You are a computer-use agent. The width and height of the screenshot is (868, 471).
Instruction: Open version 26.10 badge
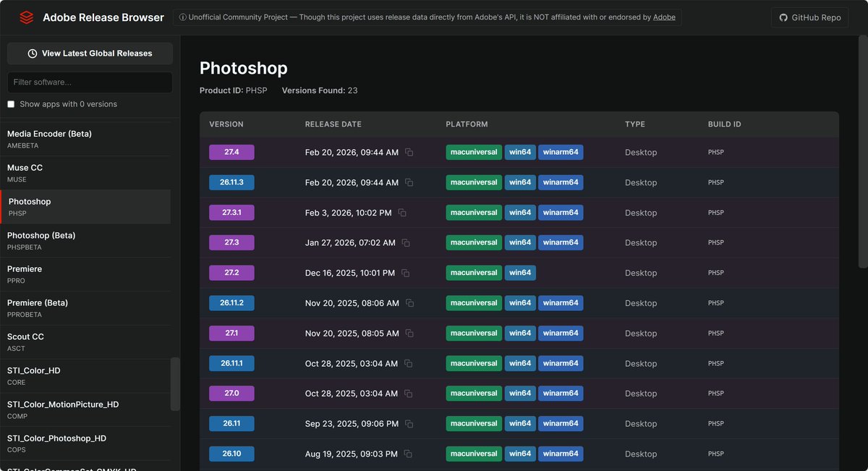pyautogui.click(x=231, y=454)
